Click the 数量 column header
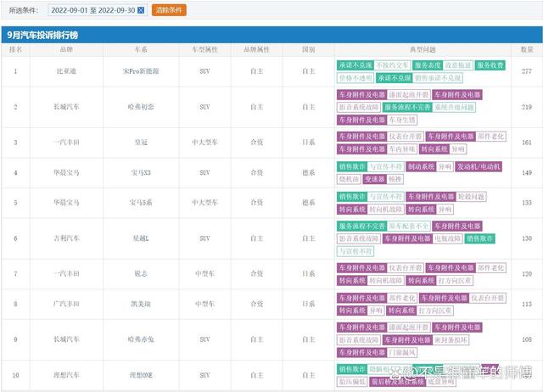543x392 pixels. (527, 49)
